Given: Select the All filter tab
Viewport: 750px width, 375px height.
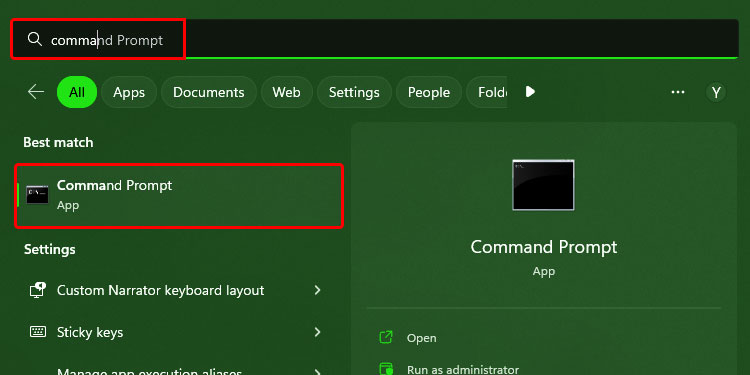Looking at the screenshot, I should click(x=77, y=92).
